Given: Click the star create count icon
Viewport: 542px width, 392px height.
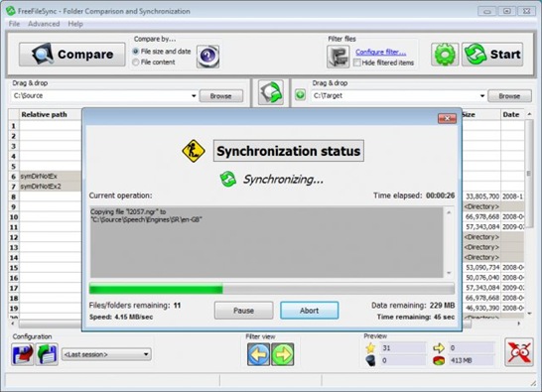Looking at the screenshot, I should 371,347.
